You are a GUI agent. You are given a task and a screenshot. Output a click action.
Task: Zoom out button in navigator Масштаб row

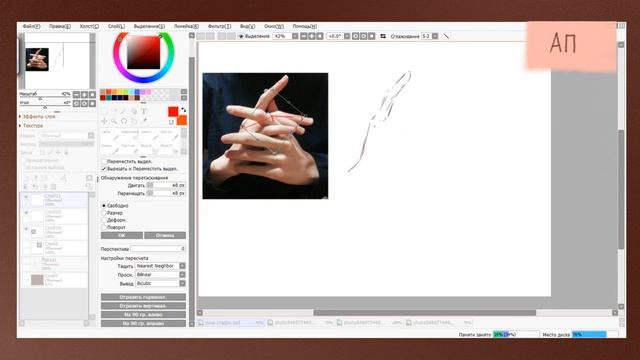click(x=76, y=94)
